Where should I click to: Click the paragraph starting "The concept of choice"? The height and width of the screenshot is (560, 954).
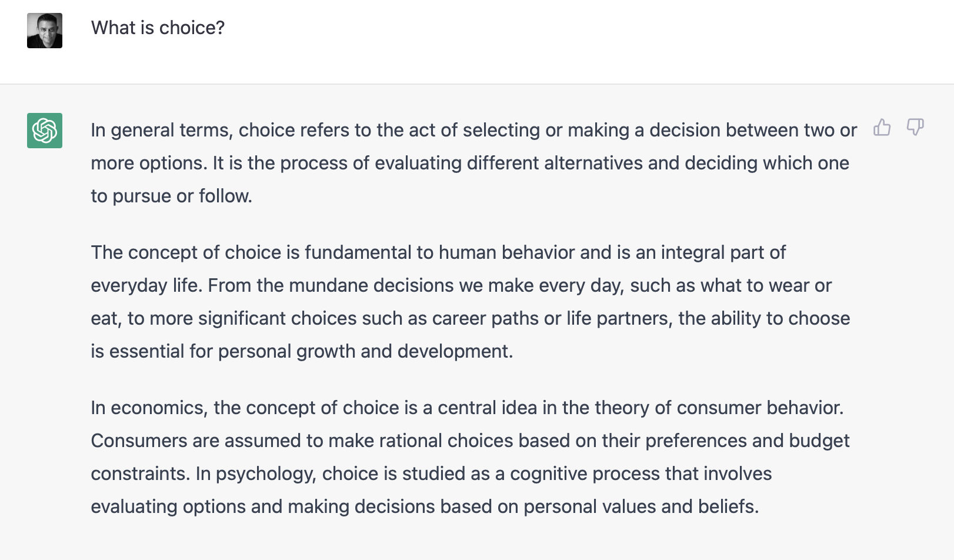471,302
